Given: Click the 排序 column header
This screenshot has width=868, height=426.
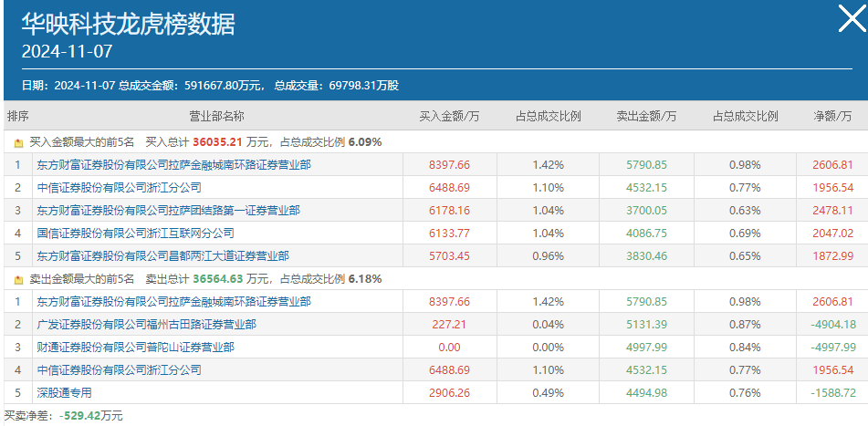Looking at the screenshot, I should (x=17, y=116).
